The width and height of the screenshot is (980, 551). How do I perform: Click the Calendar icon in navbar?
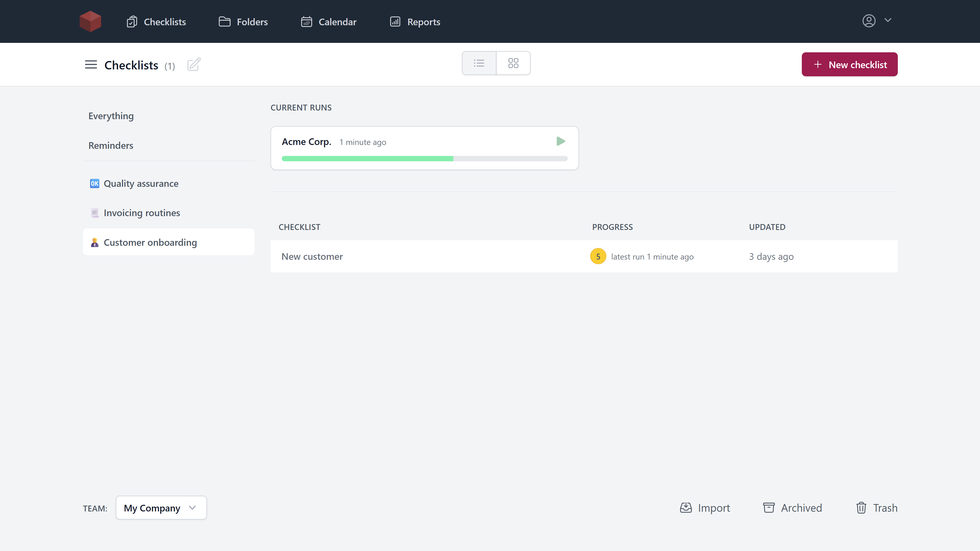(x=307, y=22)
